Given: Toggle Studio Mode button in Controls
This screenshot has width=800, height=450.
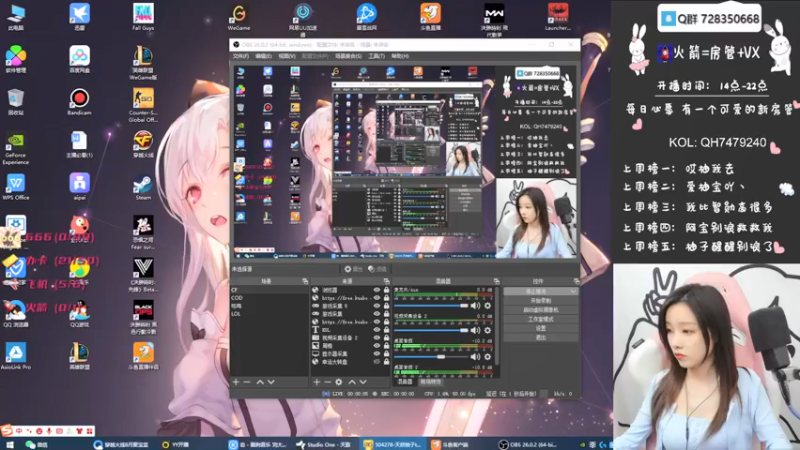Looking at the screenshot, I should click(x=540, y=319).
